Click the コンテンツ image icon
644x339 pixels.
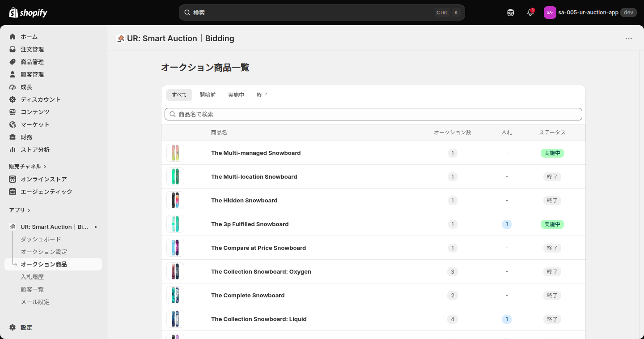[13, 112]
